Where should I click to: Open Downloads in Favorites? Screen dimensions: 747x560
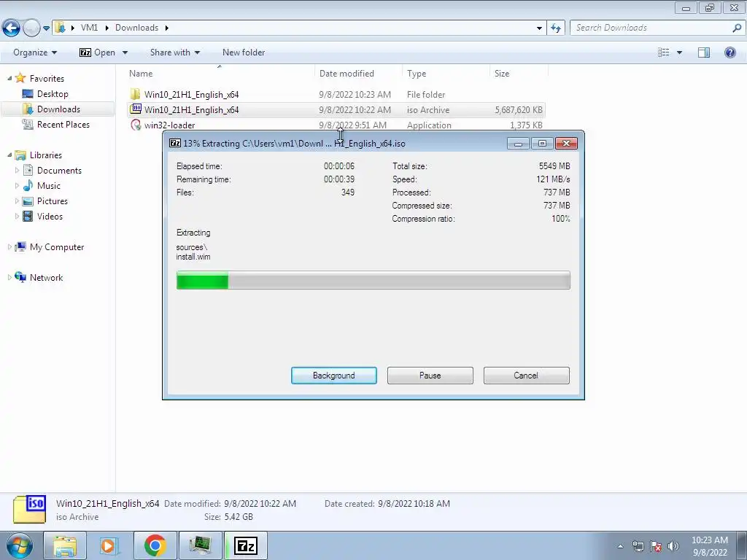coord(58,109)
